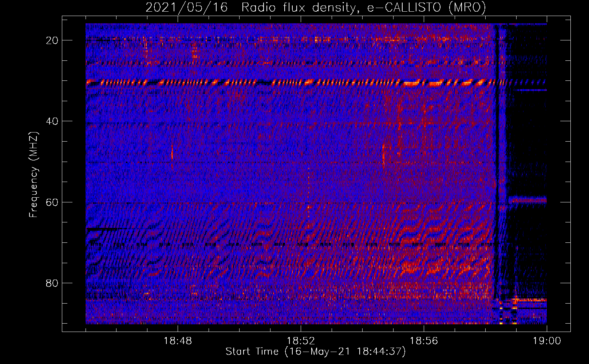Click the '18:52' time tick label
The image size is (589, 364).
tap(301, 341)
